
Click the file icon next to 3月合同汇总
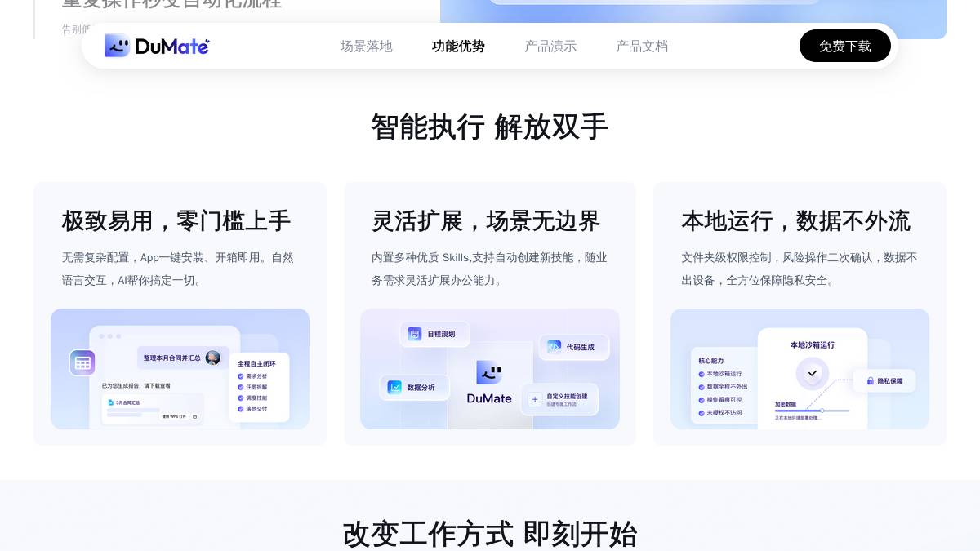pos(111,402)
